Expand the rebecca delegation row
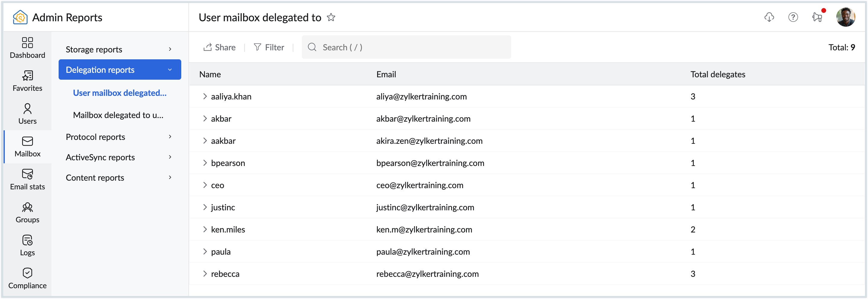The image size is (868, 299). click(x=205, y=274)
